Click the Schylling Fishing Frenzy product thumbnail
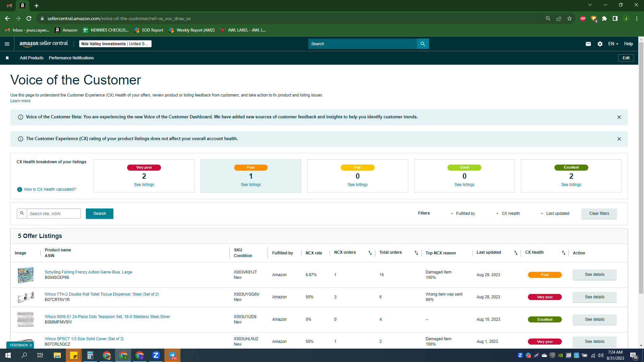 [25, 275]
